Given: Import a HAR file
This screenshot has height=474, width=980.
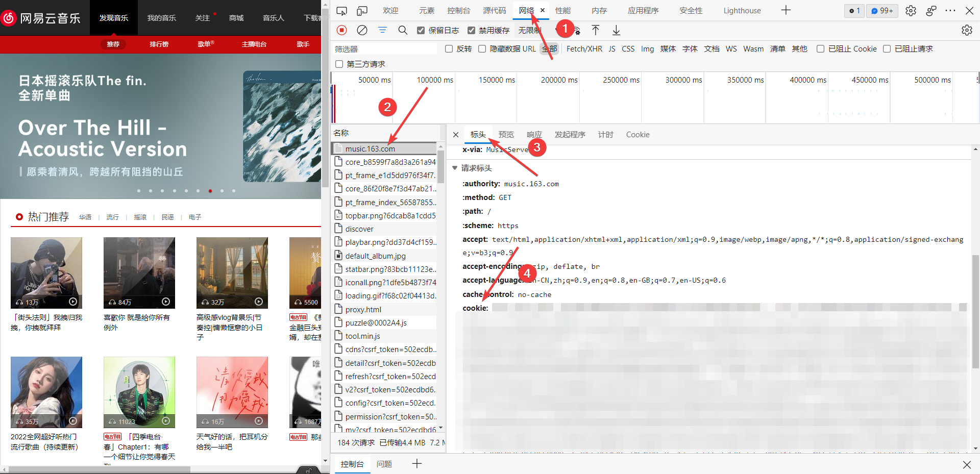Looking at the screenshot, I should [595, 30].
